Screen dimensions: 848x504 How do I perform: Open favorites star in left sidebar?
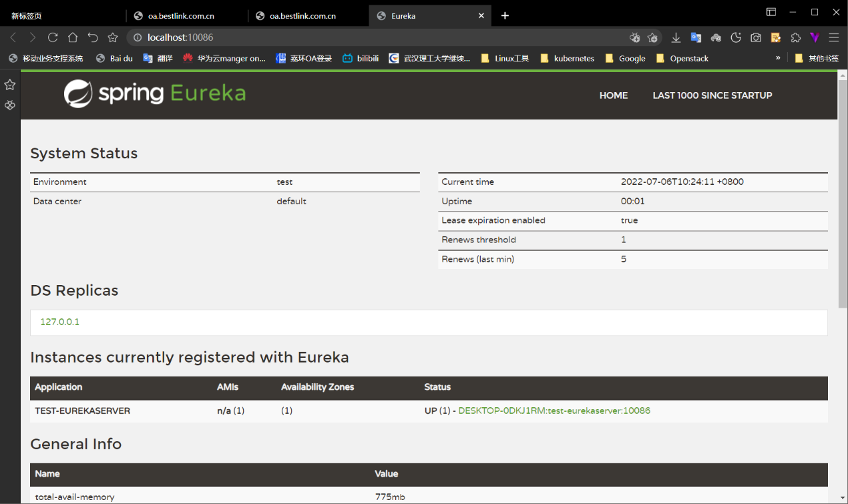(10, 85)
